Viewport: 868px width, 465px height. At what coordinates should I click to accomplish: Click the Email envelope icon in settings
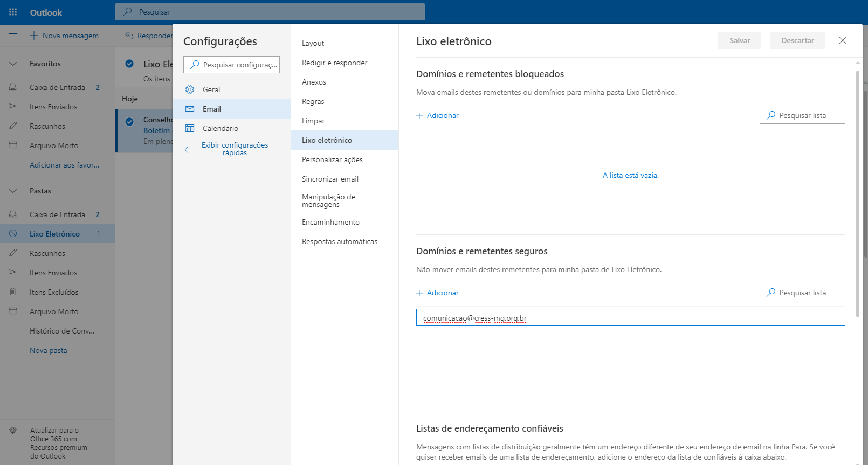click(x=190, y=109)
